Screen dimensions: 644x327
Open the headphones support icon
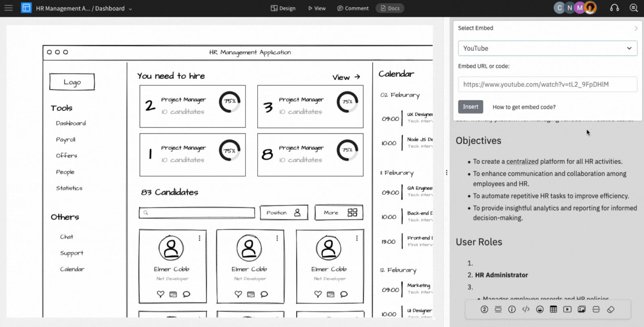tap(614, 8)
